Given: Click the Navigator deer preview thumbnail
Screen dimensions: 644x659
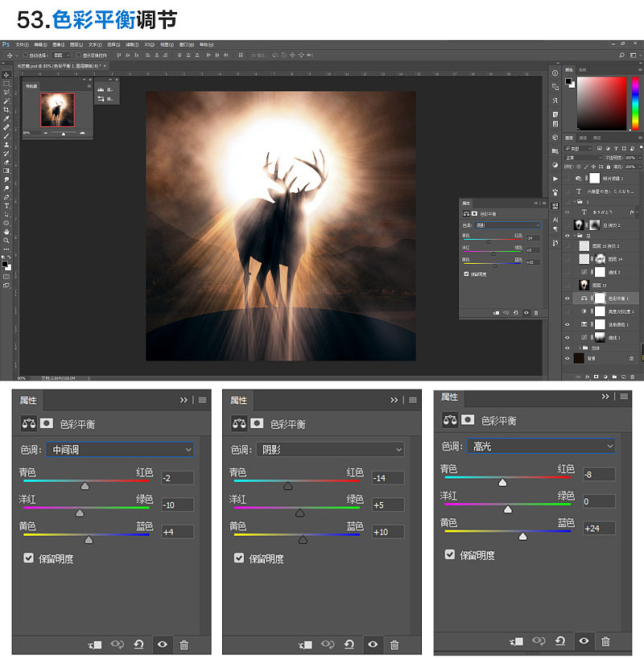Looking at the screenshot, I should (x=58, y=109).
